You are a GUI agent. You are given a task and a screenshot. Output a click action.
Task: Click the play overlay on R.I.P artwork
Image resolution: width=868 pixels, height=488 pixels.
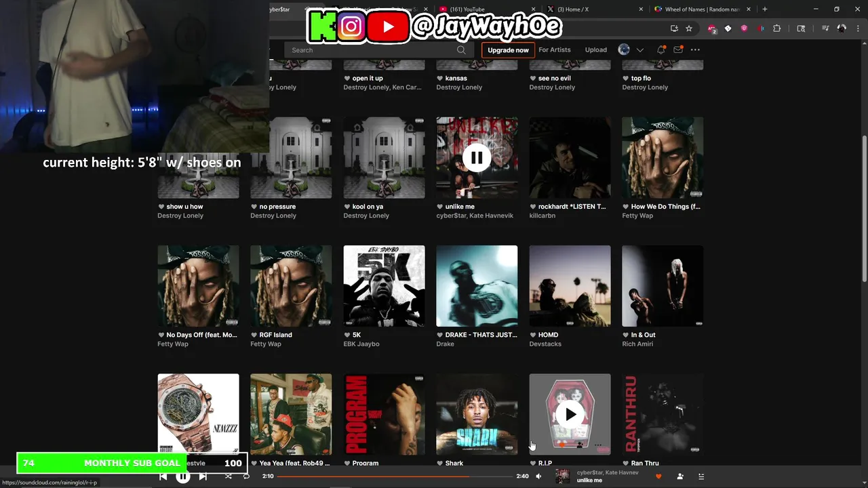click(570, 414)
